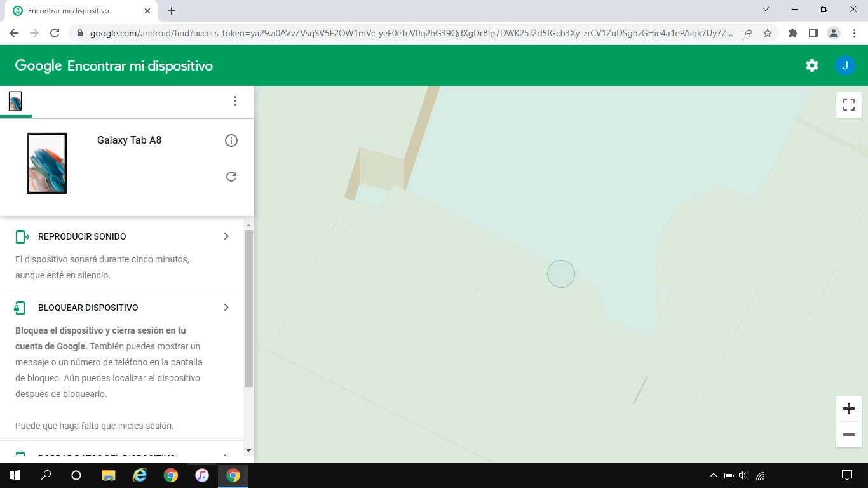868x488 pixels.
Task: Zoom in on the map
Action: 848,409
